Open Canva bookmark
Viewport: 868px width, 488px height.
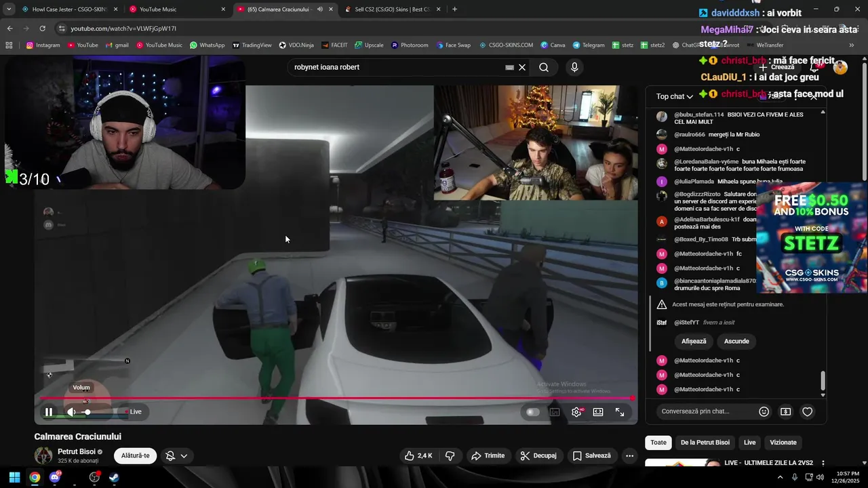click(x=553, y=45)
